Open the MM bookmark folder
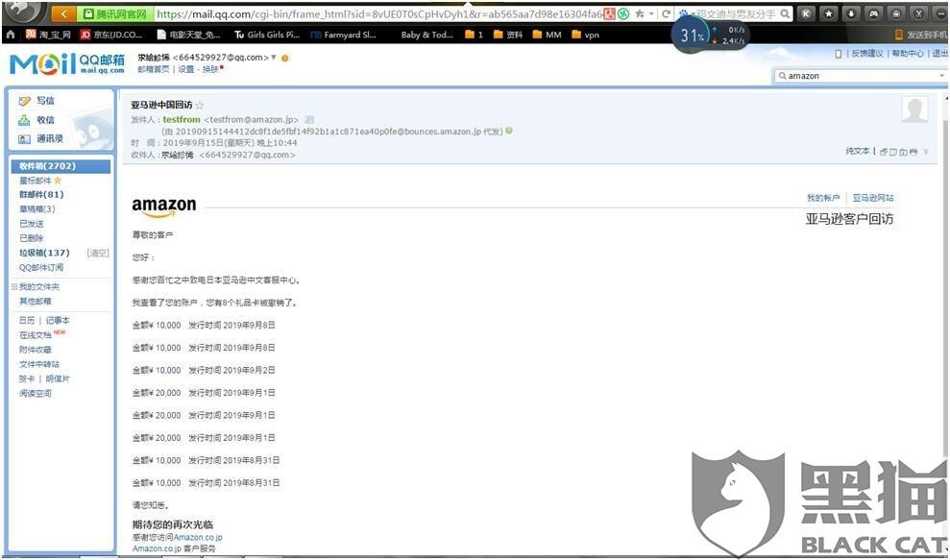 click(x=548, y=36)
